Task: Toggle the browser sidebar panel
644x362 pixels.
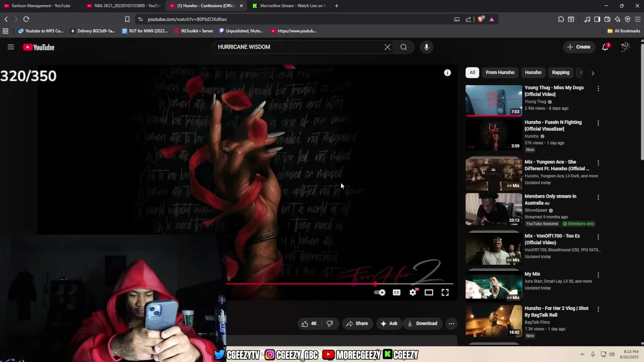Action: pyautogui.click(x=597, y=19)
